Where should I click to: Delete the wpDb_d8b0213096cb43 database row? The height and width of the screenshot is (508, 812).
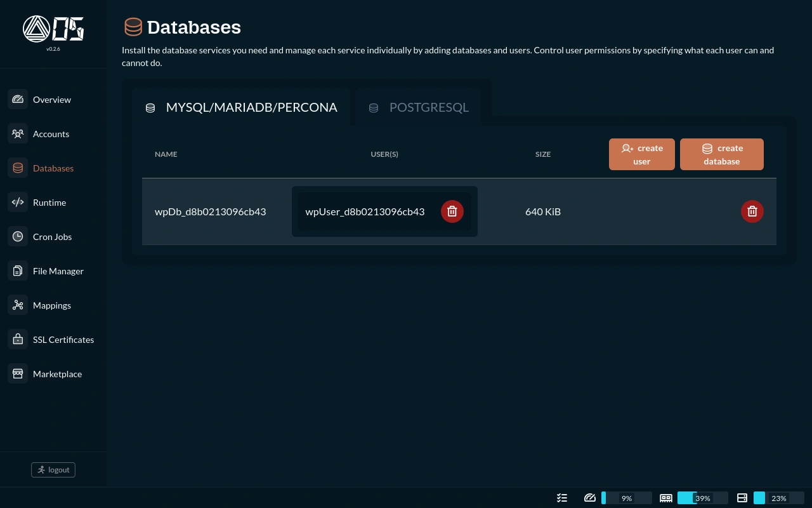pyautogui.click(x=752, y=211)
